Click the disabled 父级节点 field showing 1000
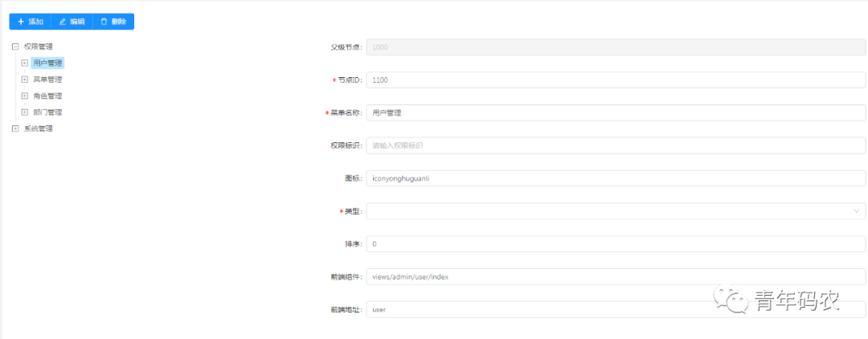Viewport: 868px width, 339px height. click(x=616, y=47)
